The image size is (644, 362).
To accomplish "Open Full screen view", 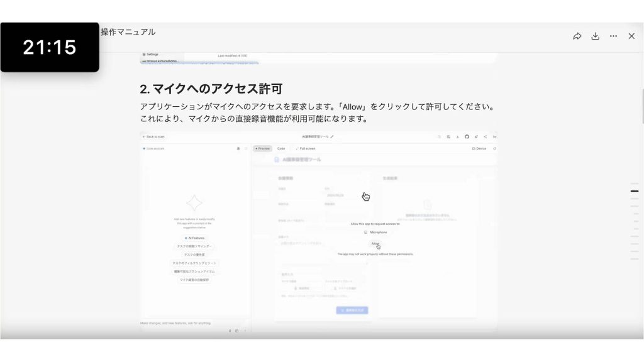I will [306, 148].
